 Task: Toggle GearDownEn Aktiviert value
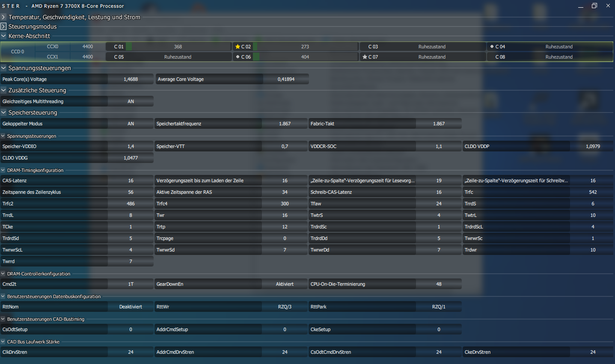point(285,284)
